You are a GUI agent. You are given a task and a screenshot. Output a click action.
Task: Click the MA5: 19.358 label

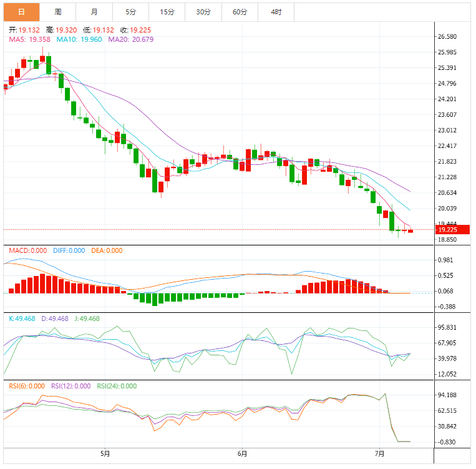click(x=29, y=39)
